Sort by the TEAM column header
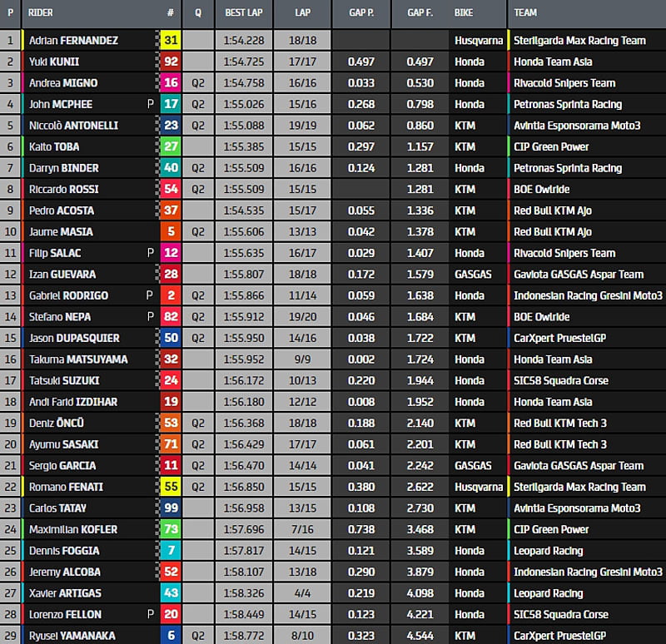The width and height of the screenshot is (666, 644). pyautogui.click(x=525, y=13)
